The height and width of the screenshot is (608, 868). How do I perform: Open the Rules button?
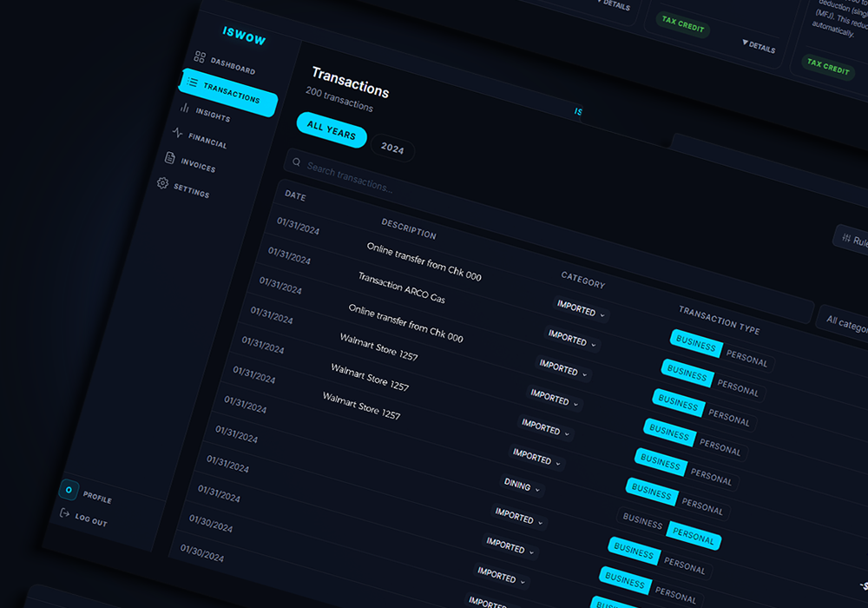coord(852,240)
